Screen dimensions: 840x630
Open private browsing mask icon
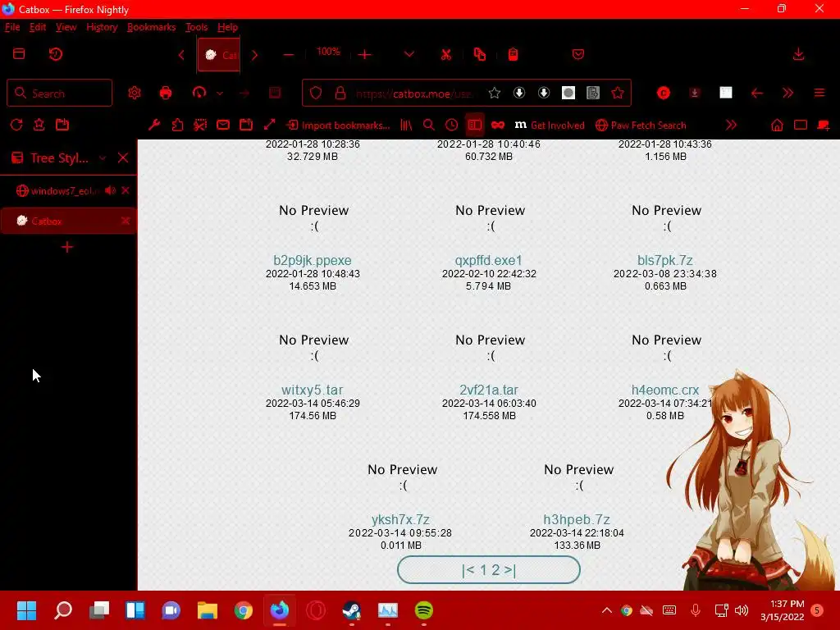click(x=498, y=125)
